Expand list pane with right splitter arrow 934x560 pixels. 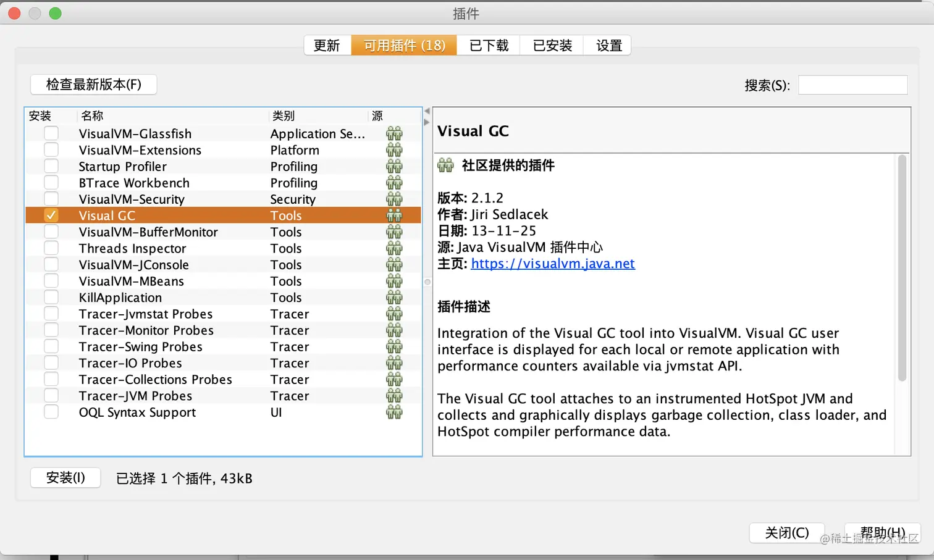tap(427, 122)
